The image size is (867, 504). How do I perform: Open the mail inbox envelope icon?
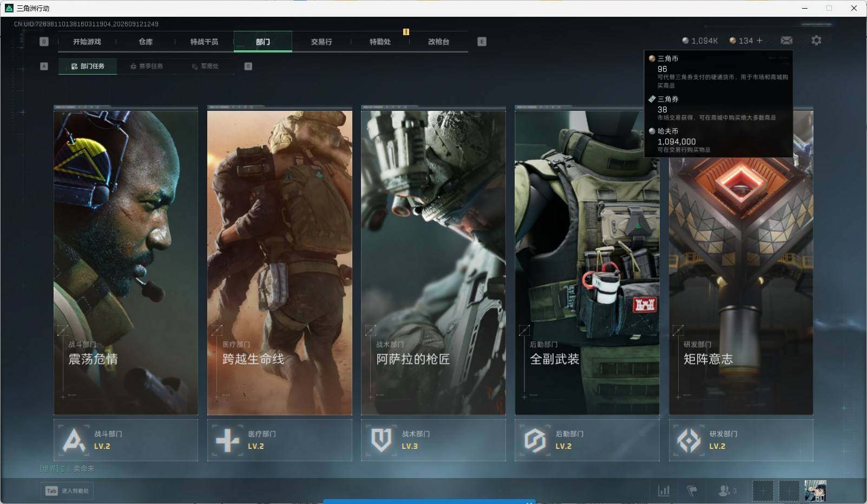[x=786, y=41]
